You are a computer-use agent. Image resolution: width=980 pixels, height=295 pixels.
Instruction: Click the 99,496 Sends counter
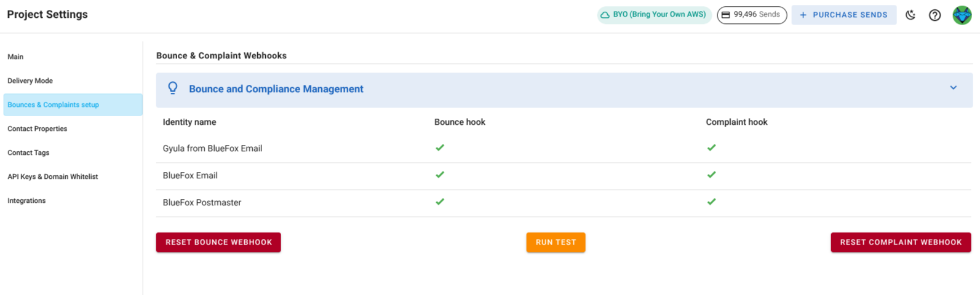[x=752, y=15]
